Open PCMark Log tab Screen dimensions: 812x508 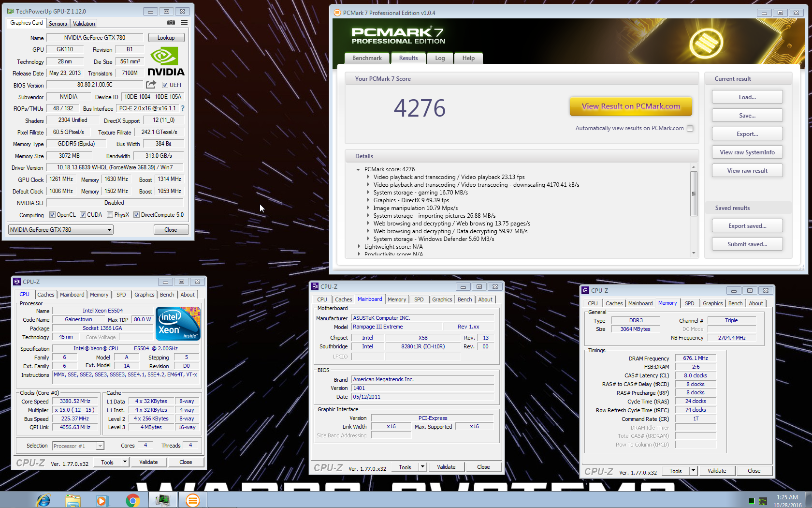(x=440, y=58)
